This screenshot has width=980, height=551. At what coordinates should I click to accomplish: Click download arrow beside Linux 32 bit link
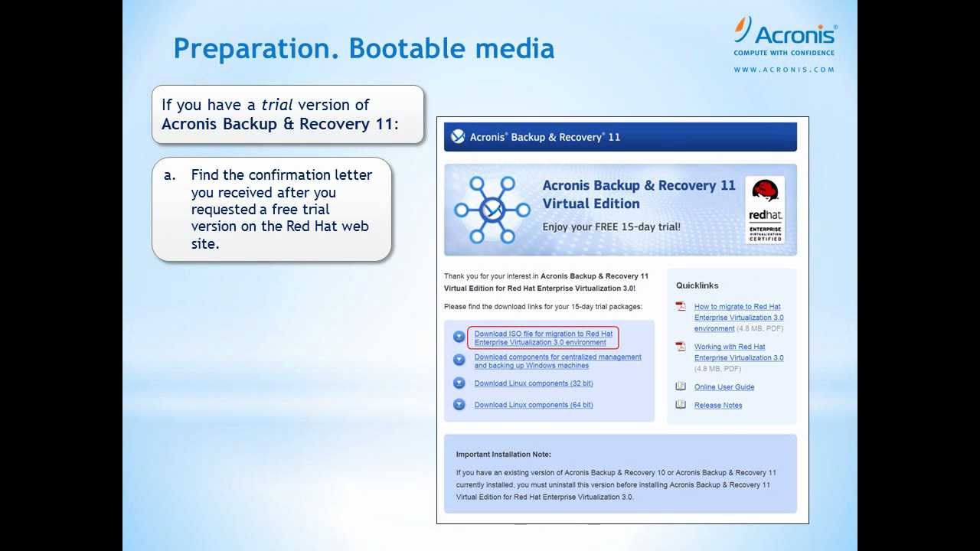pyautogui.click(x=459, y=383)
